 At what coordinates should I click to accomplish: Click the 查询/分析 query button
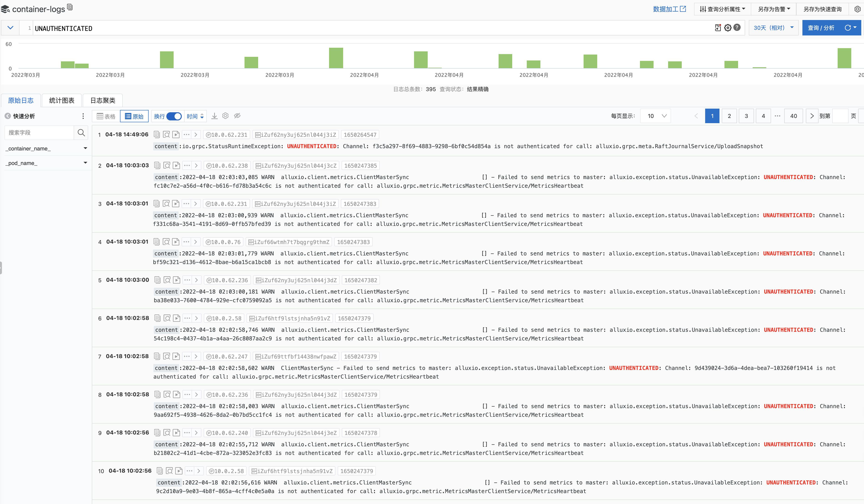pos(821,28)
